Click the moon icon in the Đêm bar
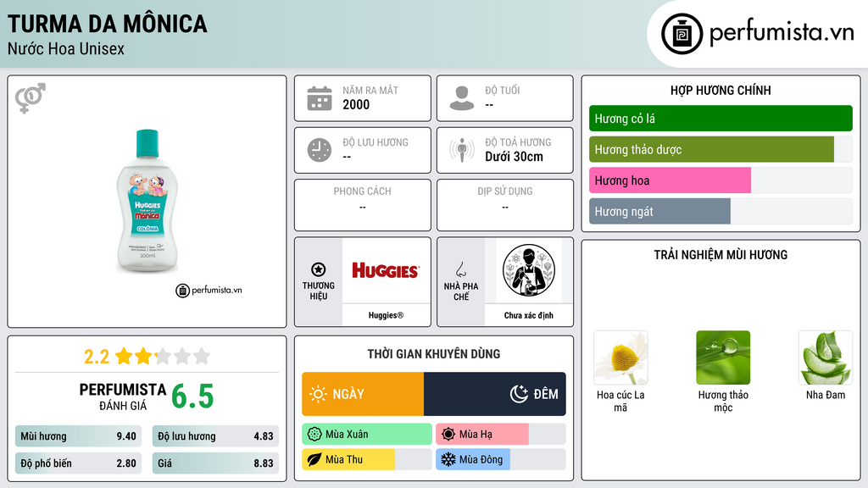The height and width of the screenshot is (488, 868). [x=519, y=394]
